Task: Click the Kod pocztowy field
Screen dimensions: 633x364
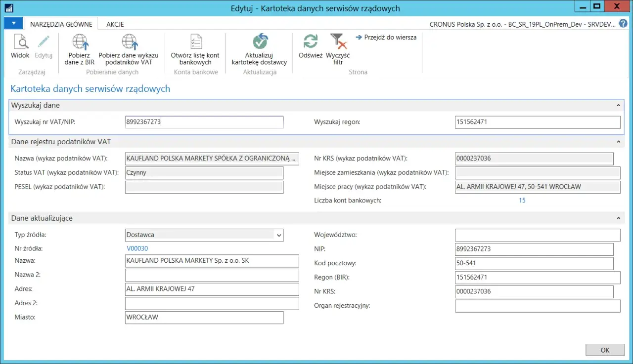Action: pyautogui.click(x=534, y=263)
